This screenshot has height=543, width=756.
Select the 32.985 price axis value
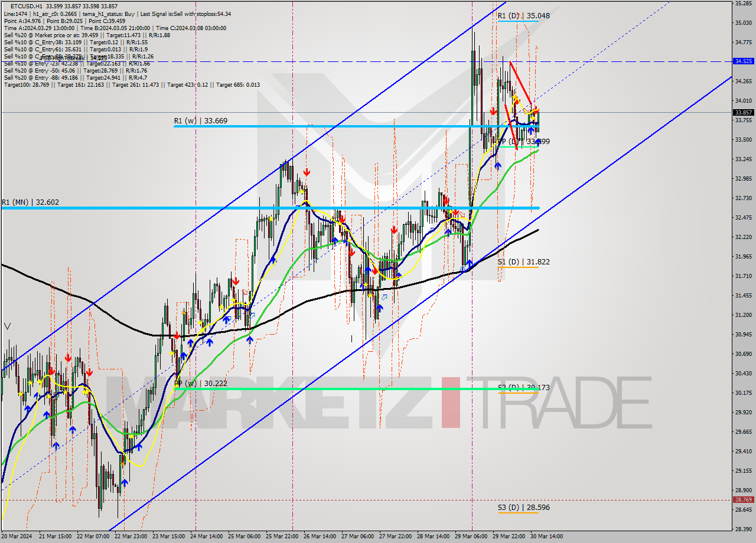tap(743, 179)
